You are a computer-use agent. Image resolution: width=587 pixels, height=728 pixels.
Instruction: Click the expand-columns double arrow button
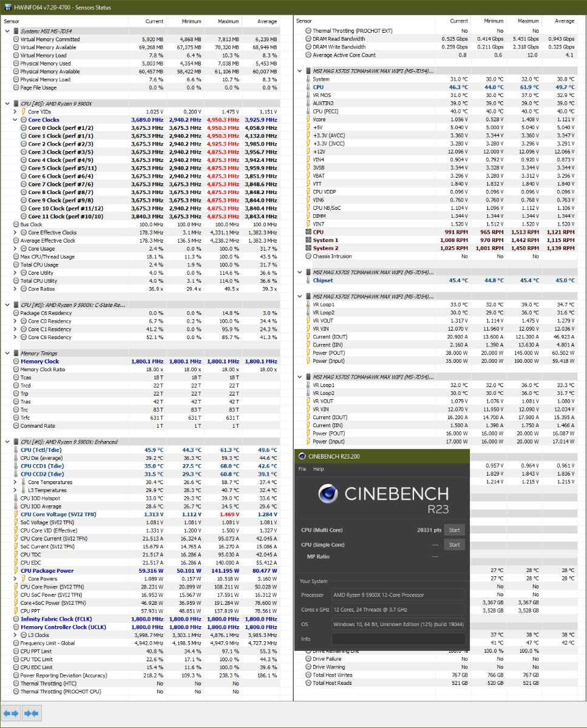11,713
